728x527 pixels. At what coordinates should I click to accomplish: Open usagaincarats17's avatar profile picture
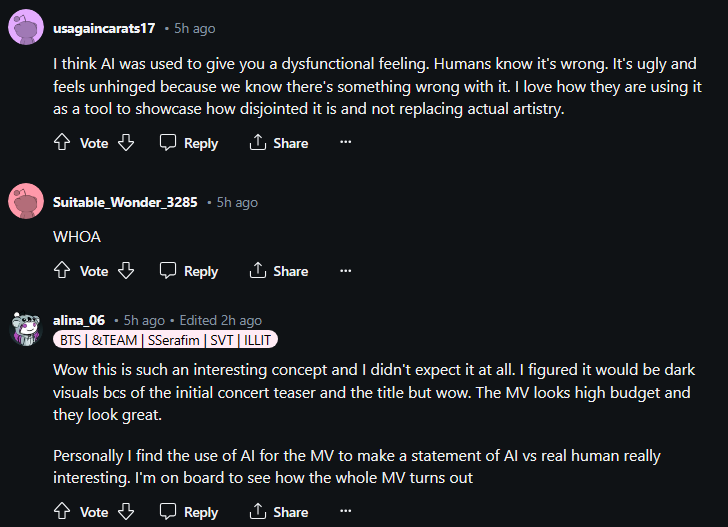click(25, 28)
